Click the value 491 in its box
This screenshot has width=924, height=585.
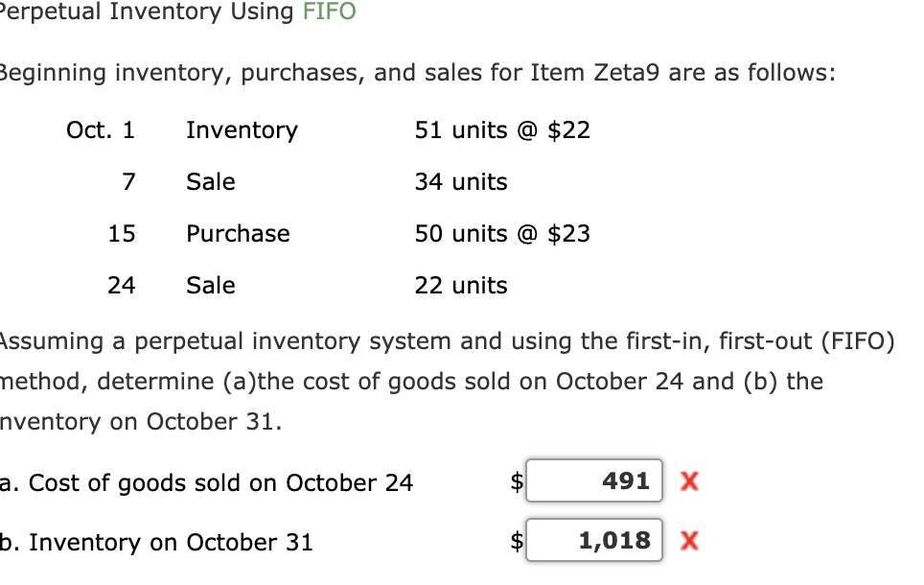[x=628, y=481]
